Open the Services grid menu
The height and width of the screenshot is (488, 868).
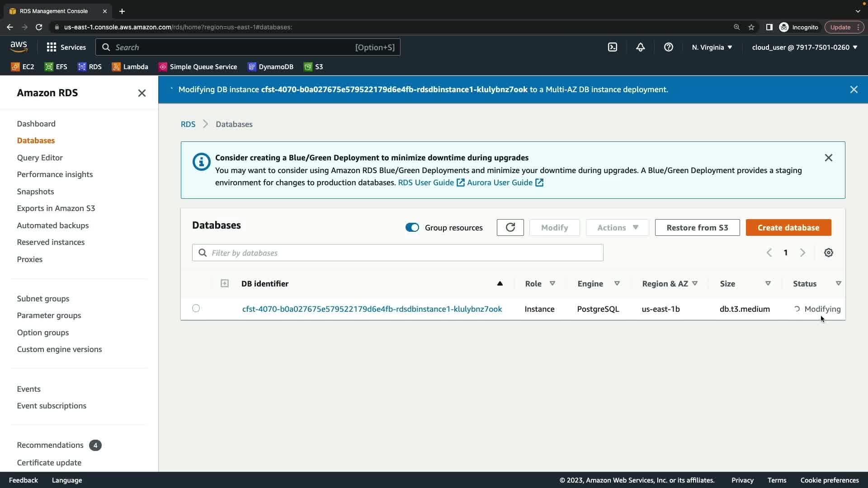[x=66, y=47]
